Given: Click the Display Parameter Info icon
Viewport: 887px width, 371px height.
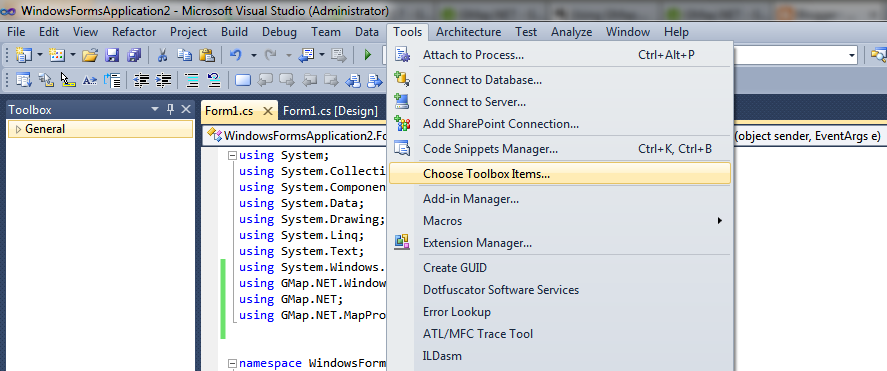Looking at the screenshot, I should pyautogui.click(x=46, y=80).
